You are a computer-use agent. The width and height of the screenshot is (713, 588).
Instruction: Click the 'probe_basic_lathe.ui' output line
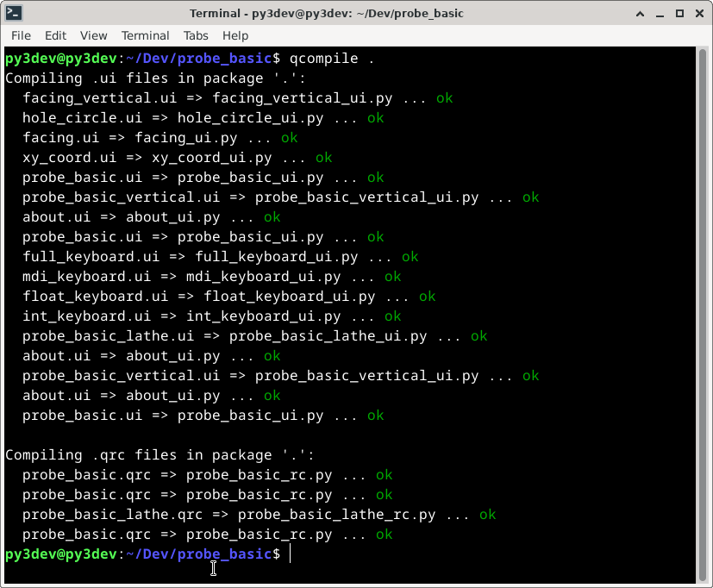coord(254,336)
